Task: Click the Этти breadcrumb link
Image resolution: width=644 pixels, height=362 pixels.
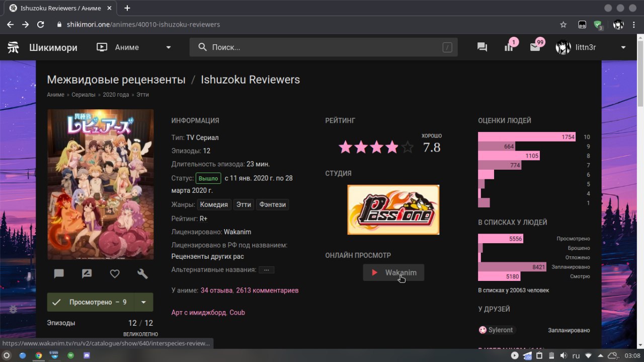Action: pyautogui.click(x=142, y=95)
